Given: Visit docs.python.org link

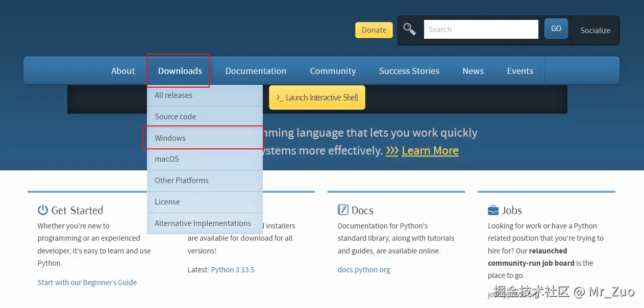Looking at the screenshot, I should click(364, 270).
